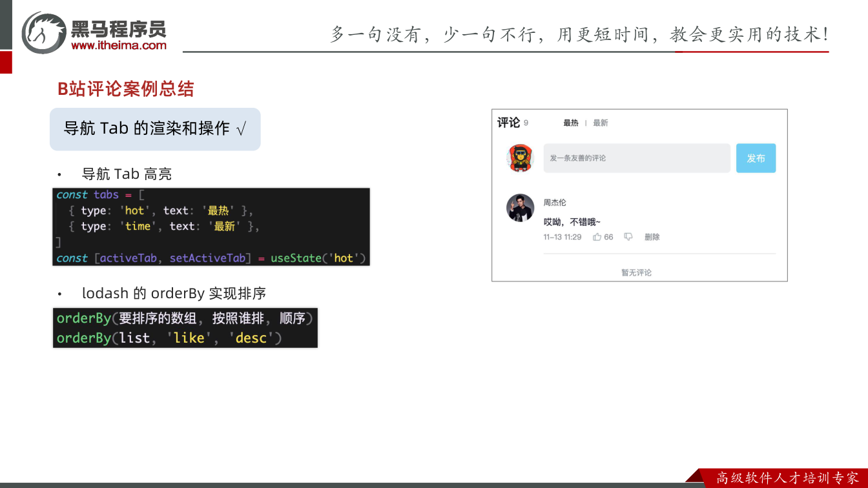The height and width of the screenshot is (488, 868).
Task: Click the code line with type: 'hot'
Action: click(x=161, y=210)
